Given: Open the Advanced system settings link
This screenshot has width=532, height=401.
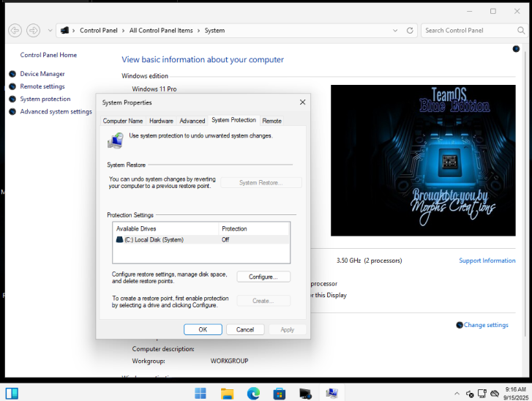Looking at the screenshot, I should point(56,112).
